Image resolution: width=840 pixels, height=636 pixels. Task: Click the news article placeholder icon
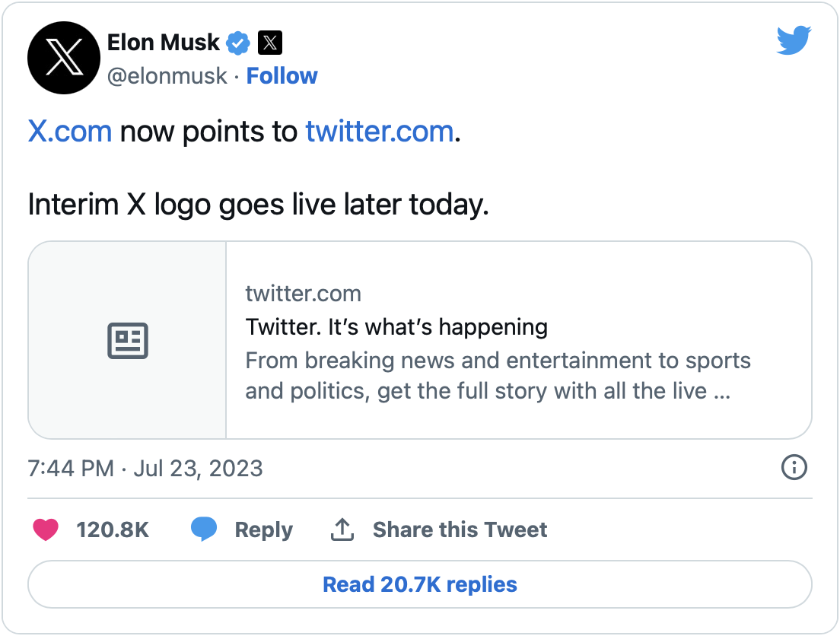coord(127,341)
